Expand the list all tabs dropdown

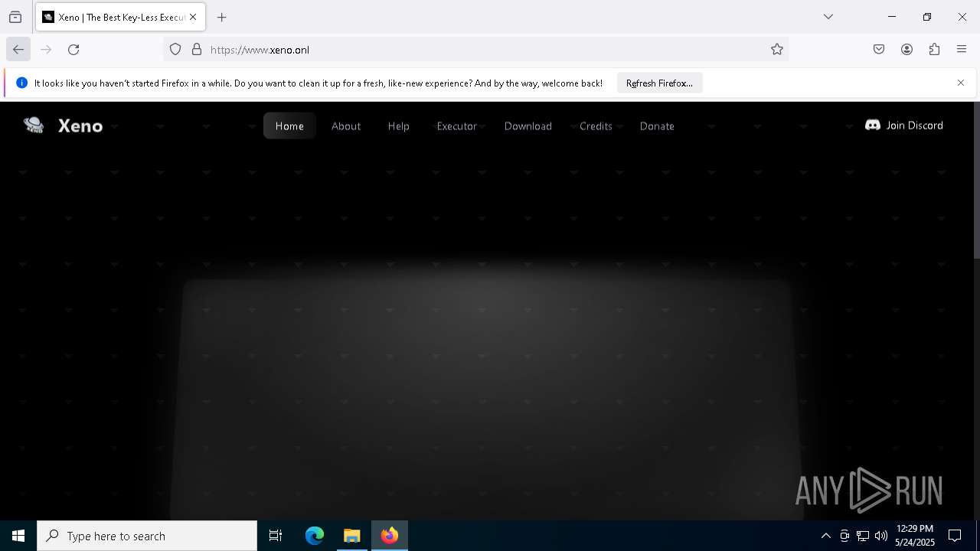(x=828, y=17)
